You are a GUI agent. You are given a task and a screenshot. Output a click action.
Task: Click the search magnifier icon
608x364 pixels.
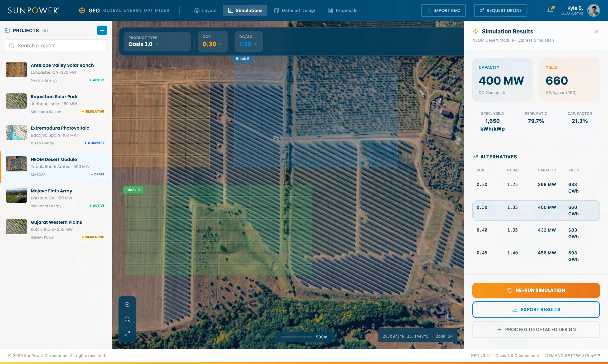[x=12, y=46]
